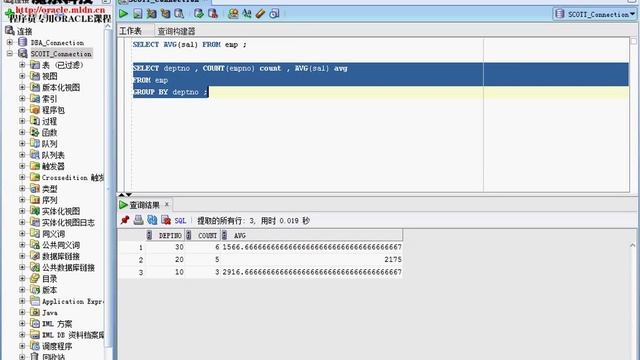Viewport: 640px width, 360px height.
Task: Expand the 索引 indexes node
Action: pyautogui.click(x=22, y=98)
